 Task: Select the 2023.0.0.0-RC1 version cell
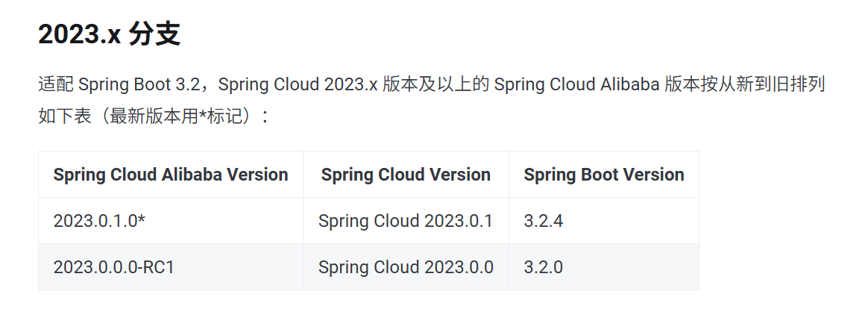pos(113,266)
